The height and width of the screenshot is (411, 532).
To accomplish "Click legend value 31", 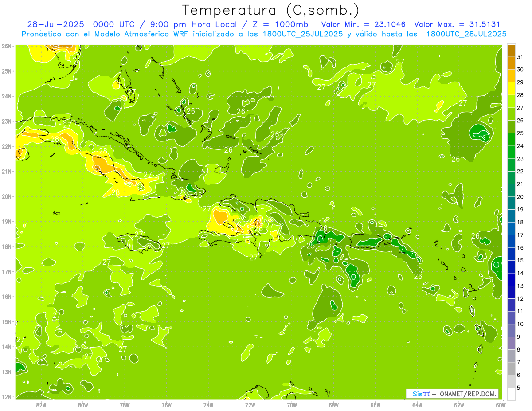I will (x=520, y=57).
